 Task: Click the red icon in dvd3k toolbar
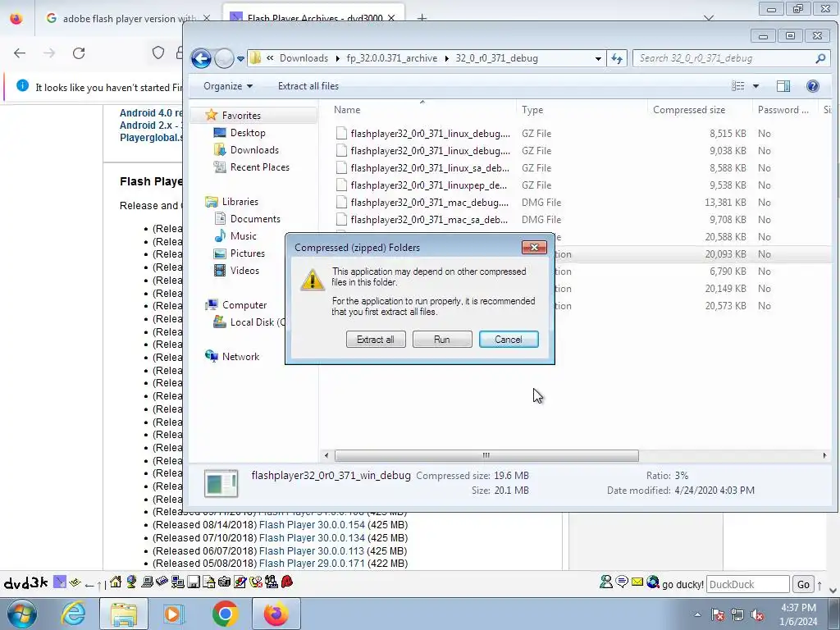point(287,582)
